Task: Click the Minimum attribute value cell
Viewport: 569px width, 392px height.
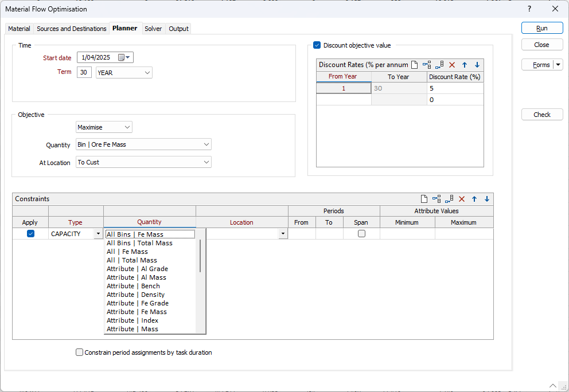Action: pos(407,234)
